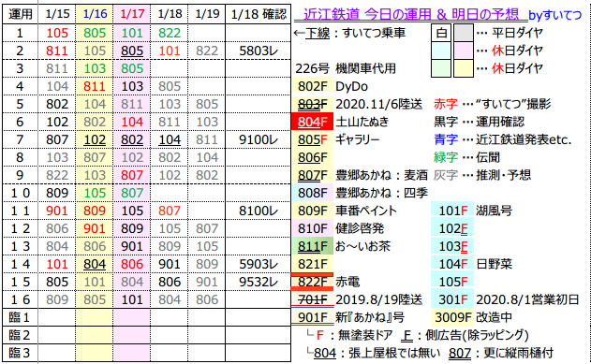Select underlined 805 in row 2

click(x=132, y=51)
